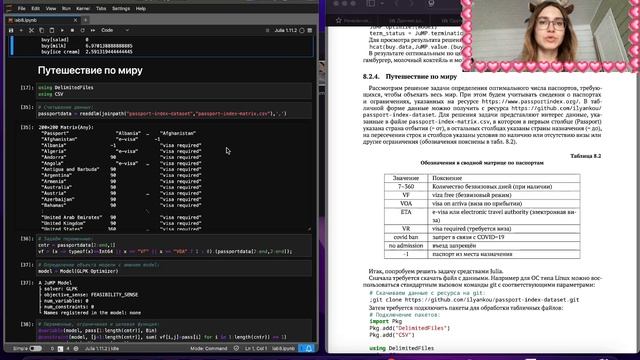Toggle the Simple mode switch in the status bar

36,349
